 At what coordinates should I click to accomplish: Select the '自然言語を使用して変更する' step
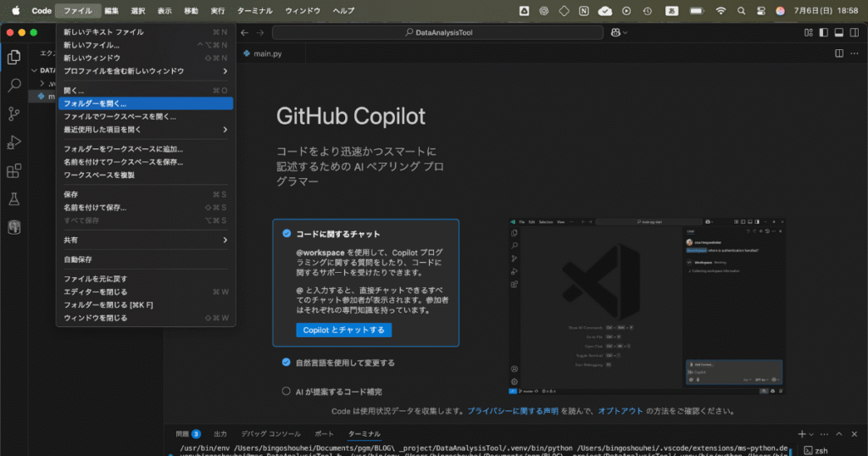[287, 363]
